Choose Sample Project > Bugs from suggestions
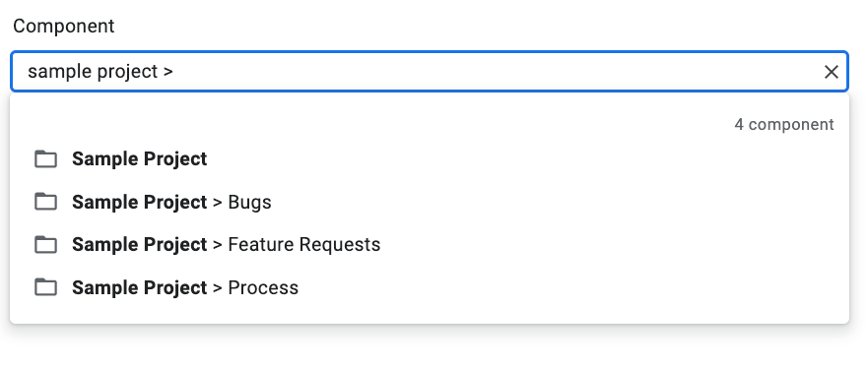Image resolution: width=868 pixels, height=369 pixels. 429,202
